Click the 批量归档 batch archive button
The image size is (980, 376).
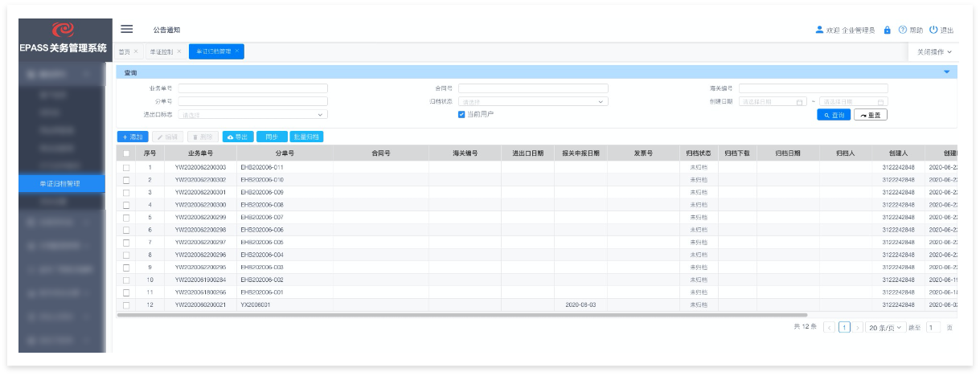[306, 137]
